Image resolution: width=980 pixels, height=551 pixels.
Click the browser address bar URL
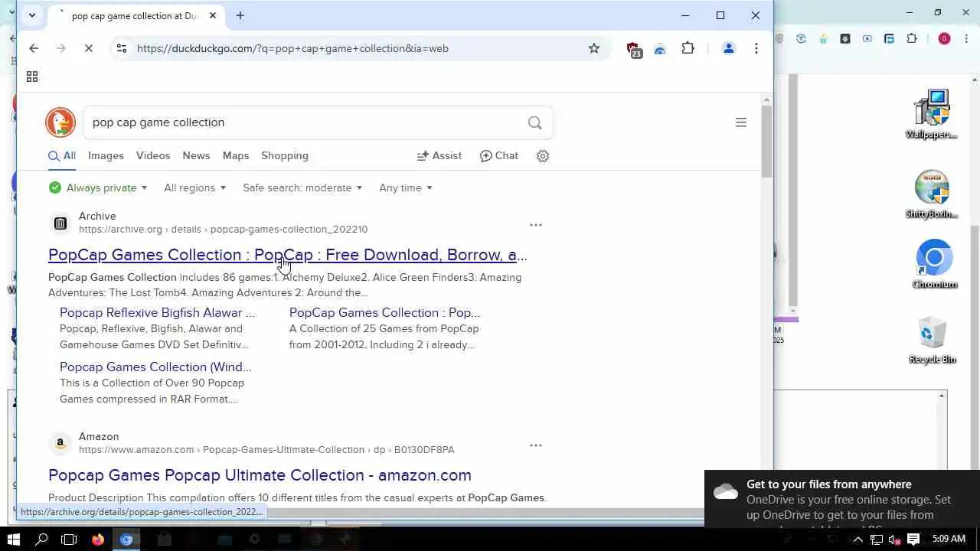tap(292, 48)
